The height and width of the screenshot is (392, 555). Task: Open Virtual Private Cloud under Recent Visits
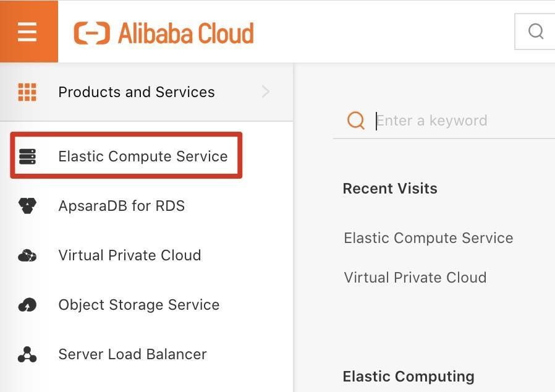tap(415, 278)
